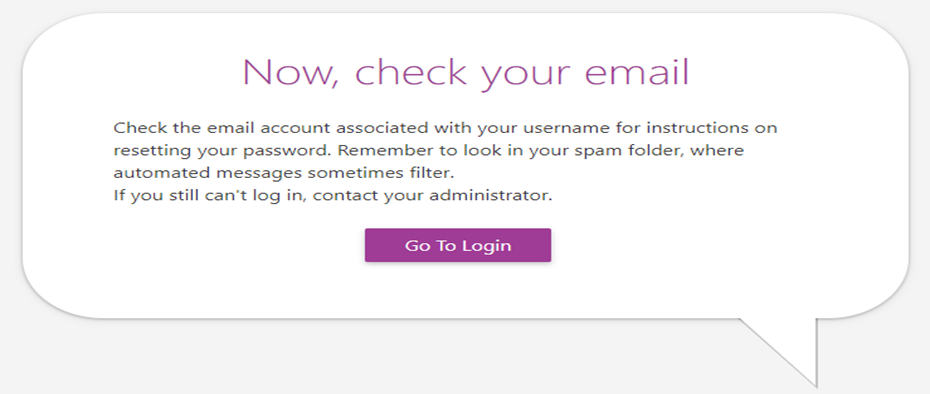Click the word "email" in the purple heading
930x394 pixels.
637,72
